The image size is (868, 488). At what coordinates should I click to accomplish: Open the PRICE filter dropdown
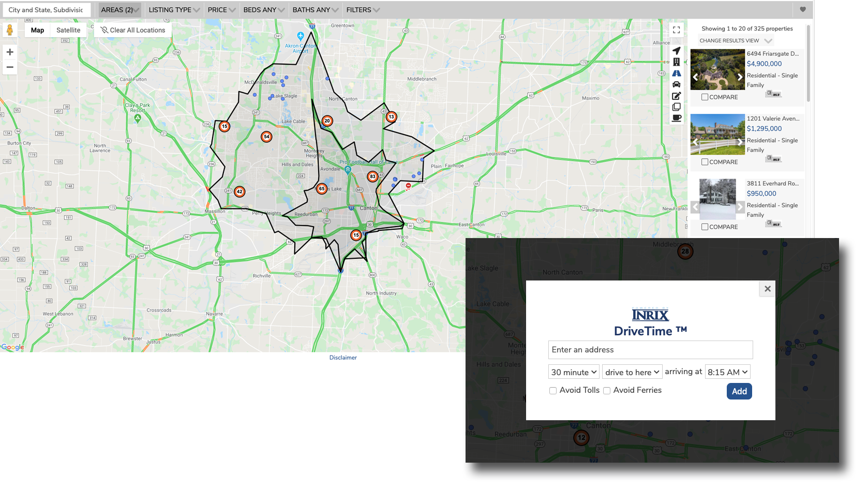[x=221, y=10]
